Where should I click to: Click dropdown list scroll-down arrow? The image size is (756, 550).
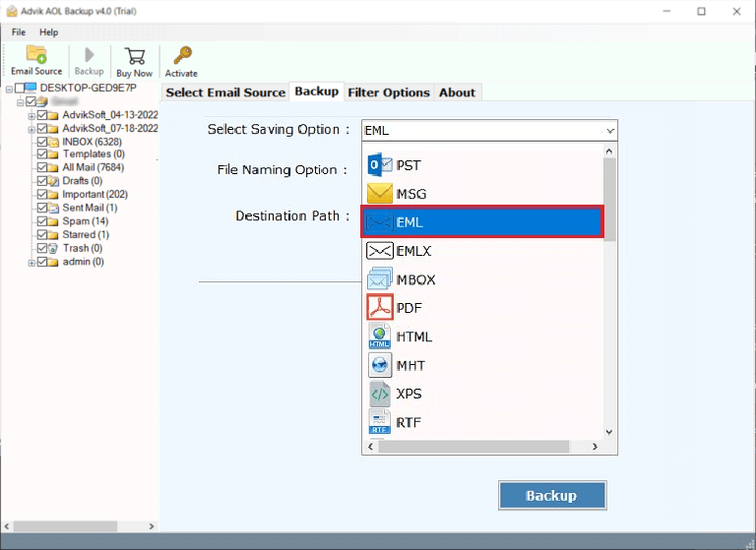609,432
